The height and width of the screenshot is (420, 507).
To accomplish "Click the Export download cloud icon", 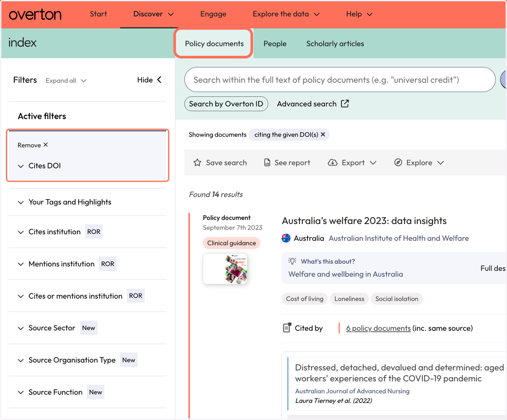I will pyautogui.click(x=333, y=163).
